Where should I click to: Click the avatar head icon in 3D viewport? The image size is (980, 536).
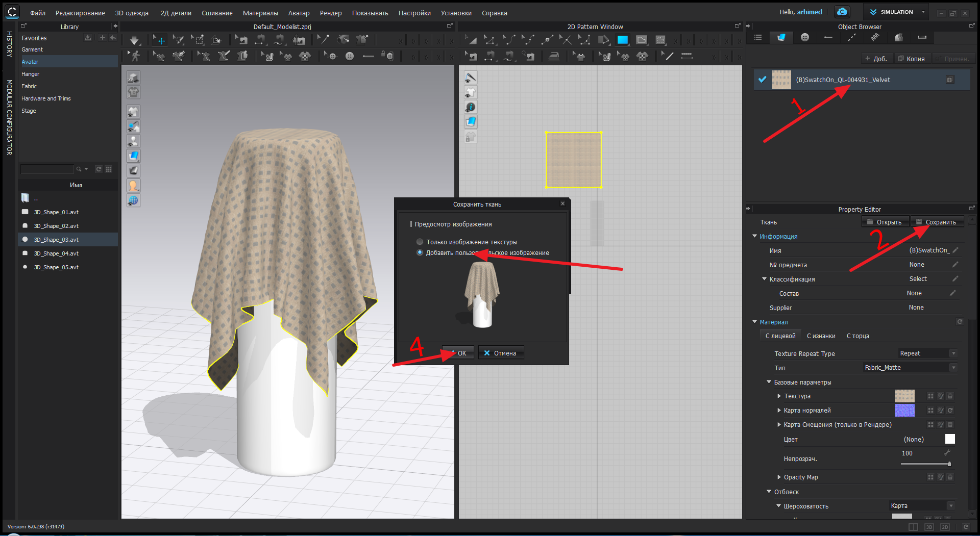tap(133, 186)
